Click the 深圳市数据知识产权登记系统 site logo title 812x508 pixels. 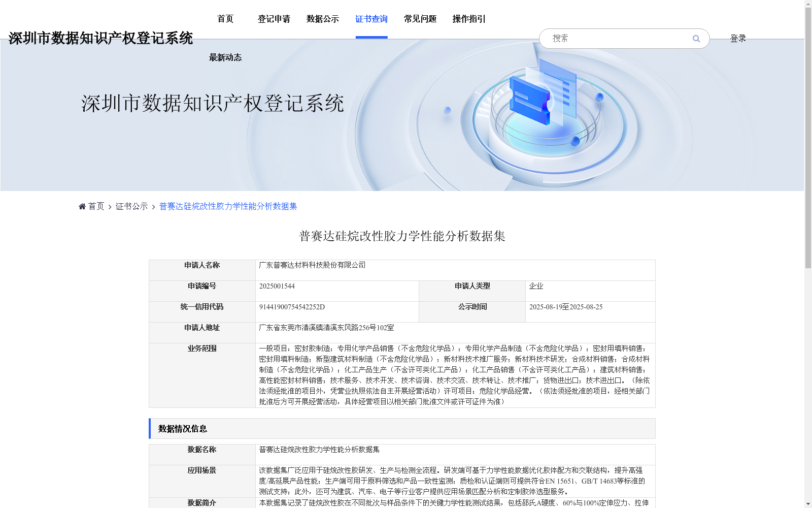click(x=100, y=38)
